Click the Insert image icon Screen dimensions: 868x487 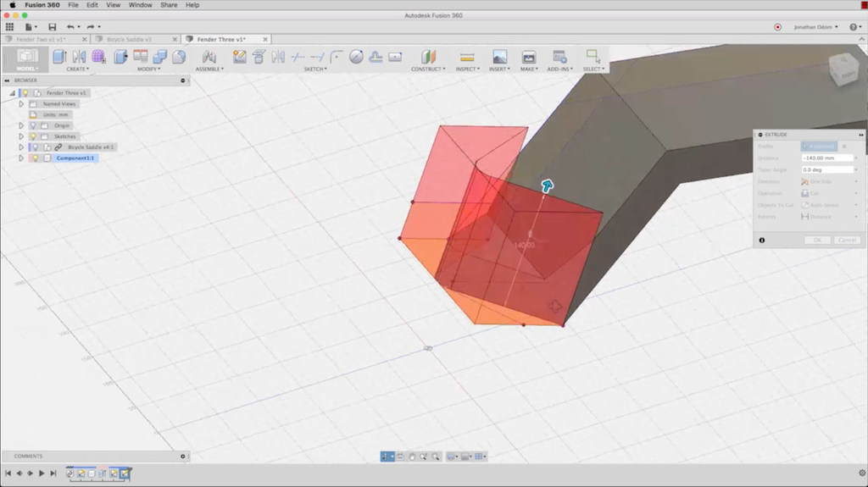tap(499, 57)
